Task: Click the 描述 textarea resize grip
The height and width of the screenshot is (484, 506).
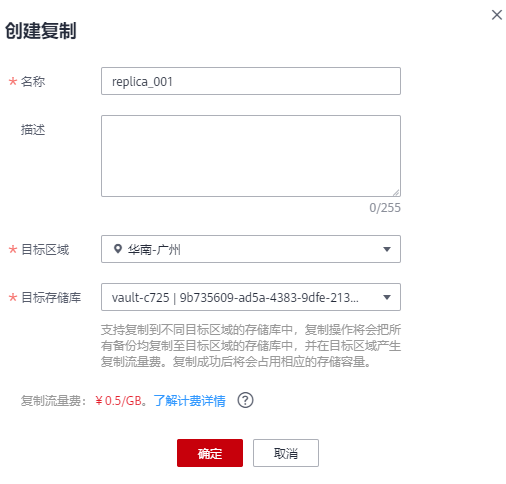Action: click(x=396, y=192)
